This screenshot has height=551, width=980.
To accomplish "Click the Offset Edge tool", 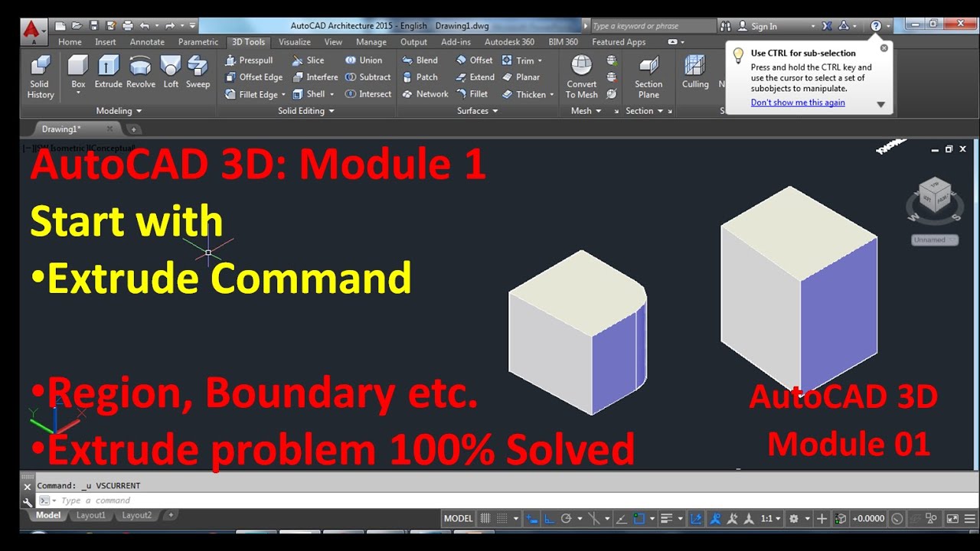I will tap(253, 77).
